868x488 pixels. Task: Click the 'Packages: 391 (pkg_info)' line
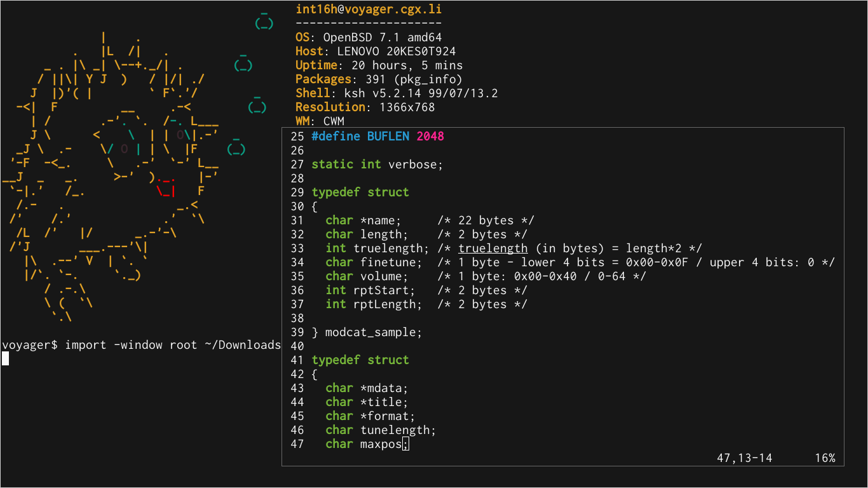[x=379, y=79]
